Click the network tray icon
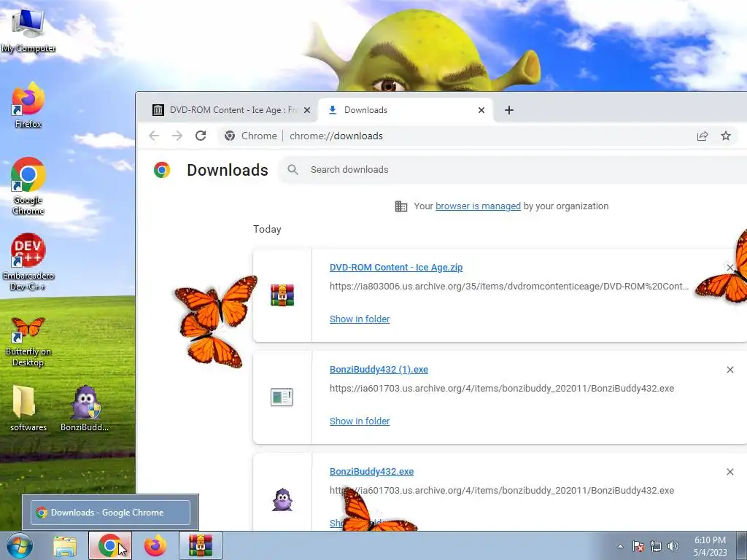The image size is (747, 560). (x=656, y=546)
